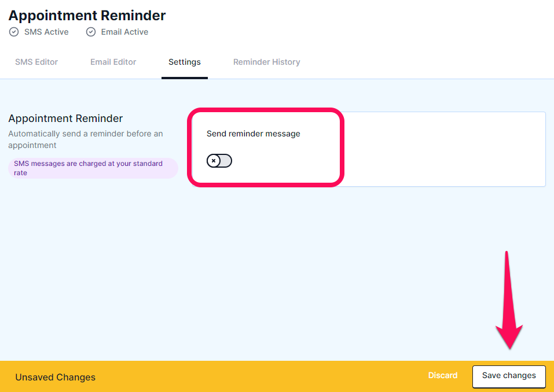
Task: Click the SMS Active status label
Action: click(46, 32)
